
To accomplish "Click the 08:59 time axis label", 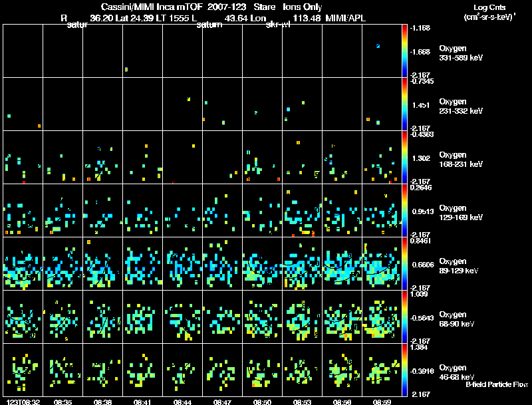I will coord(382,402).
